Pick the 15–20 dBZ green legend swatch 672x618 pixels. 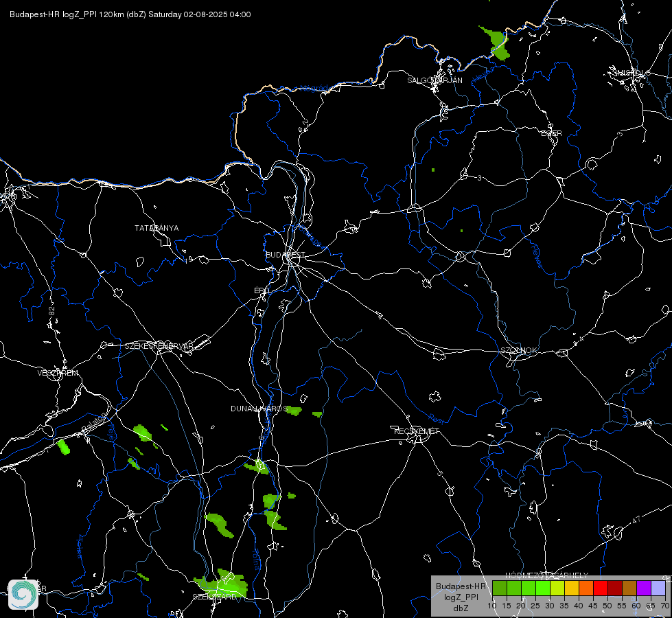514,588
